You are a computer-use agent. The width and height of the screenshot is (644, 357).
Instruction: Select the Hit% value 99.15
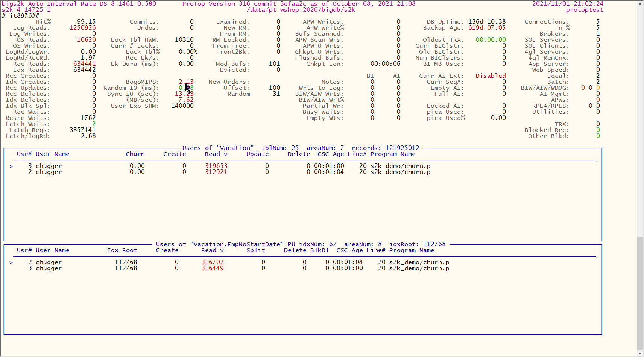pos(86,22)
